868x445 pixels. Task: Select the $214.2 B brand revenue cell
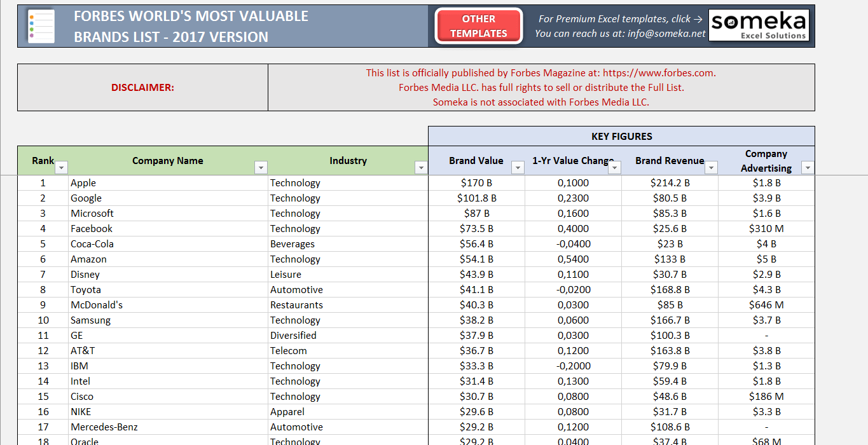click(670, 183)
